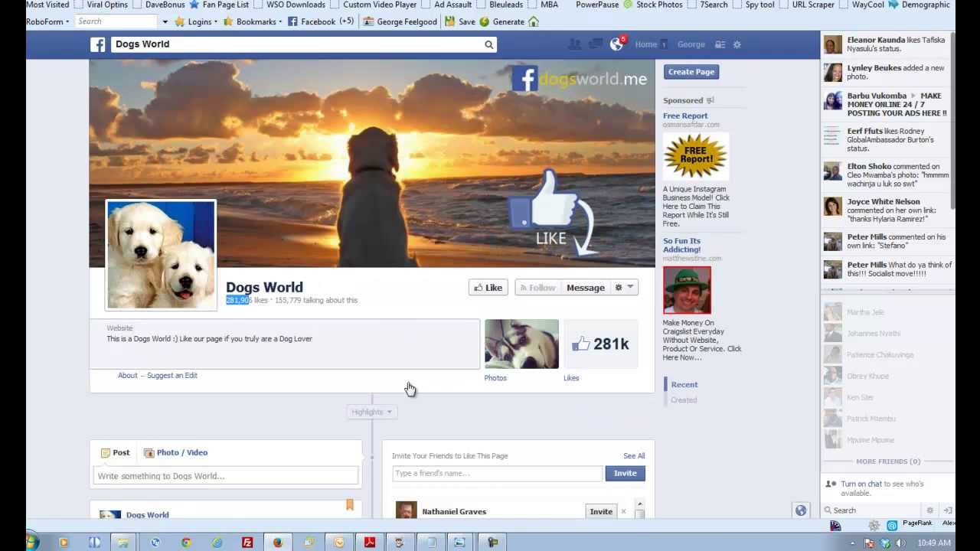
Task: Switch to the Photo / Video tab in the composer
Action: [x=176, y=452]
